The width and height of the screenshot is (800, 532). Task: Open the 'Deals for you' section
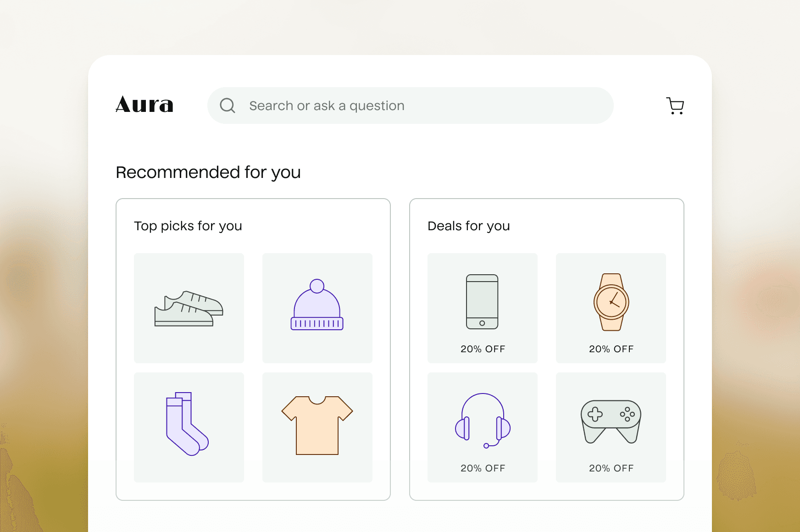pyautogui.click(x=468, y=226)
